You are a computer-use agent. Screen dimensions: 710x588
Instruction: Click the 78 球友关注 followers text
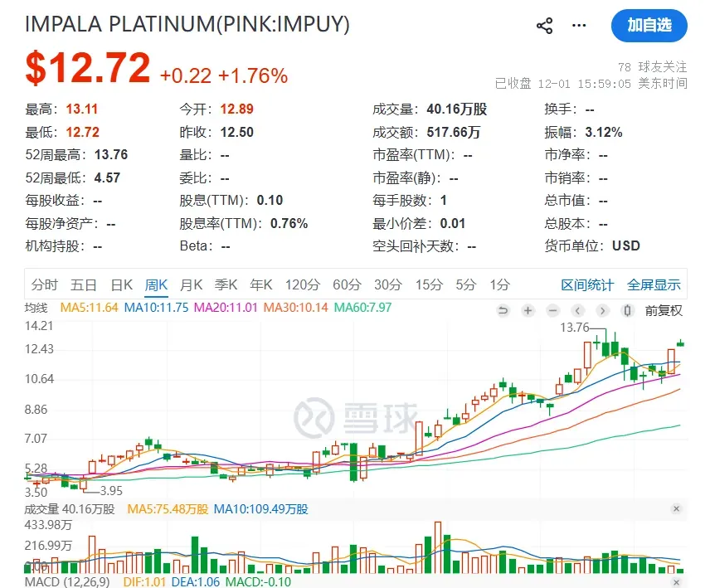click(653, 67)
